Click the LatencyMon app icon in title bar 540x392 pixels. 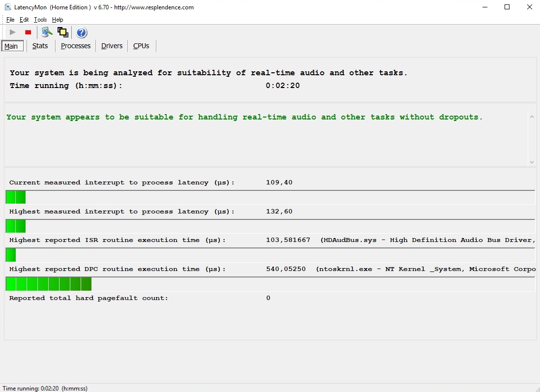pyautogui.click(x=7, y=7)
